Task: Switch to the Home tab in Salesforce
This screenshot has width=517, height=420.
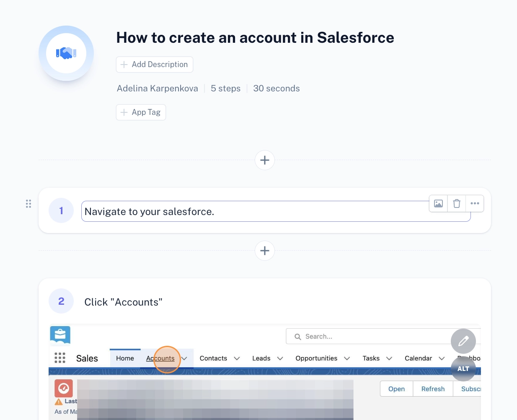Action: coord(125,358)
